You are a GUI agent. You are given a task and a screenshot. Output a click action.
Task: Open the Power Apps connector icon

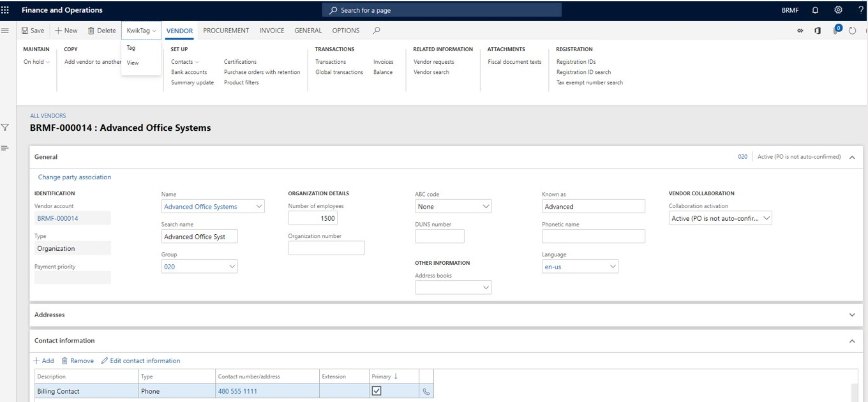point(800,31)
